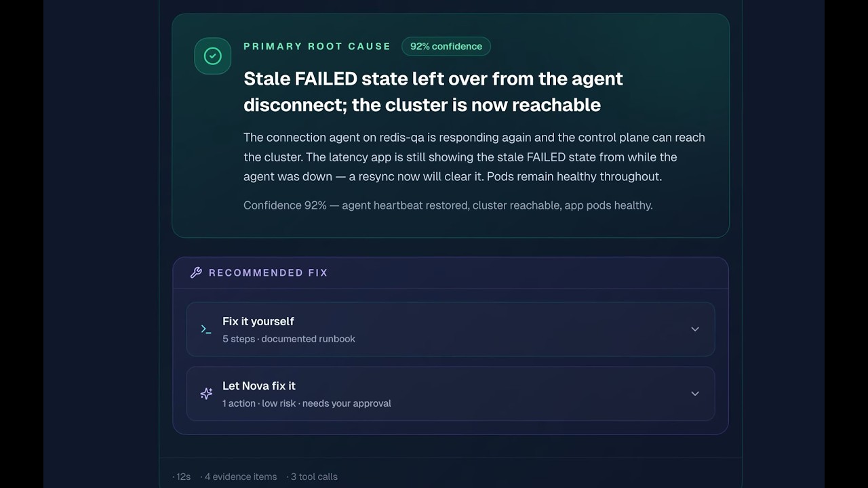Image resolution: width=868 pixels, height=488 pixels.
Task: Select the Primary Root Cause label
Action: 317,46
